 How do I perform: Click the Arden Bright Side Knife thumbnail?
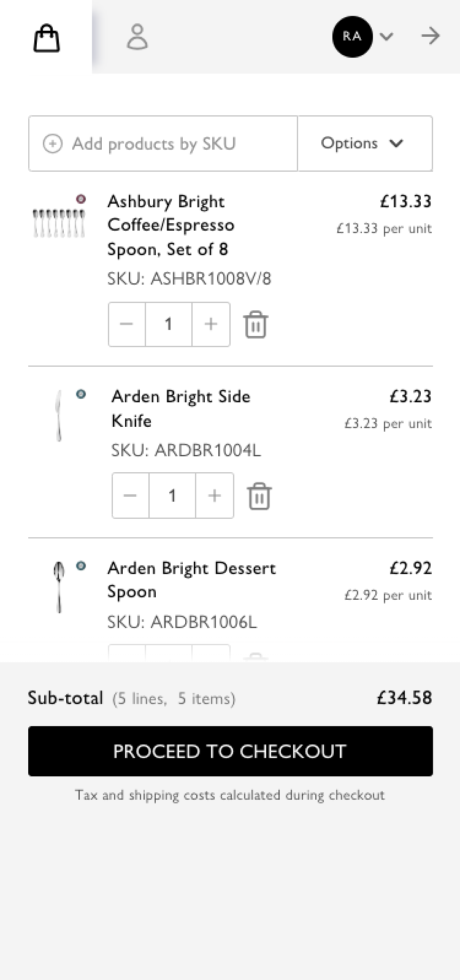(59, 416)
